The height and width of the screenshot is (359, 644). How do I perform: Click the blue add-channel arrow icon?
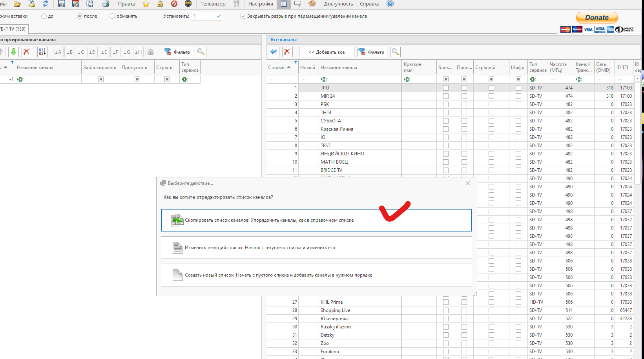coord(274,52)
